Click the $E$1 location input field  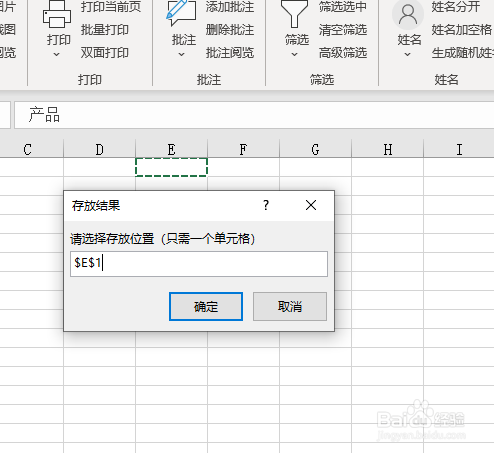[x=199, y=264]
